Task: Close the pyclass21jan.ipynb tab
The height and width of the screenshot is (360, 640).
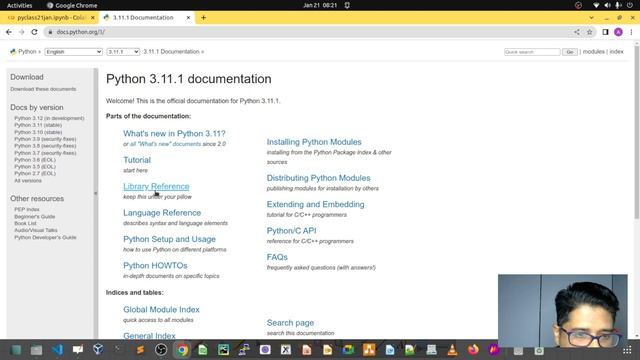Action: (x=93, y=18)
